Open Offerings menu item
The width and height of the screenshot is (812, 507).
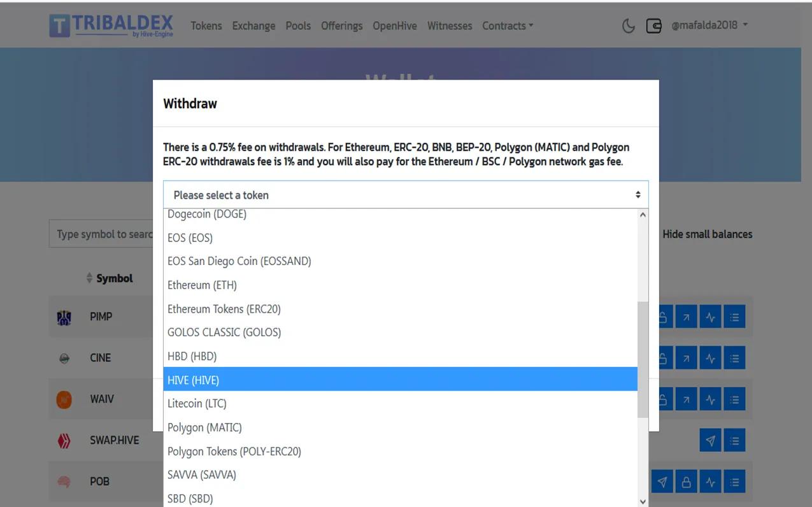pos(341,25)
